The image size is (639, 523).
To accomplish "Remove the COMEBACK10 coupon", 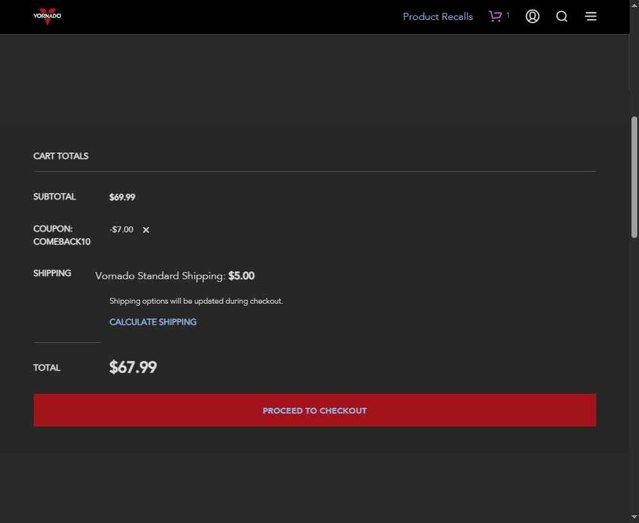I will click(146, 230).
